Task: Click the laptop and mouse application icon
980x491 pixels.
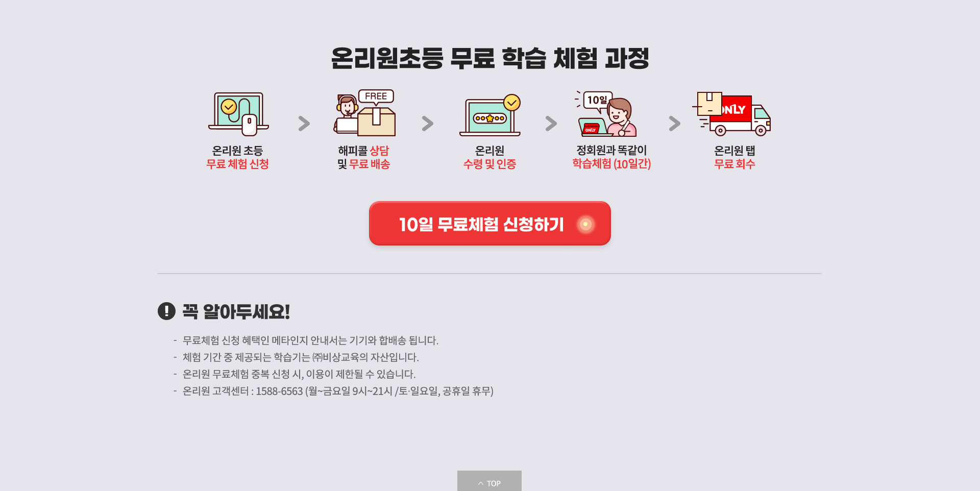Action: click(238, 114)
